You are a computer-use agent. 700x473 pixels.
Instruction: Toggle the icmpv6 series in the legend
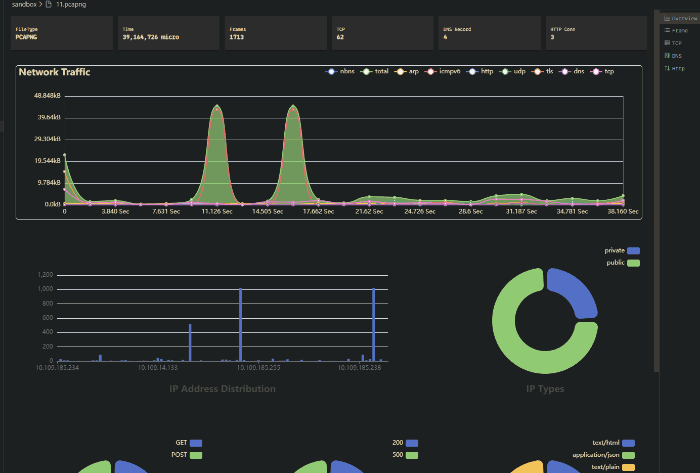[442, 71]
